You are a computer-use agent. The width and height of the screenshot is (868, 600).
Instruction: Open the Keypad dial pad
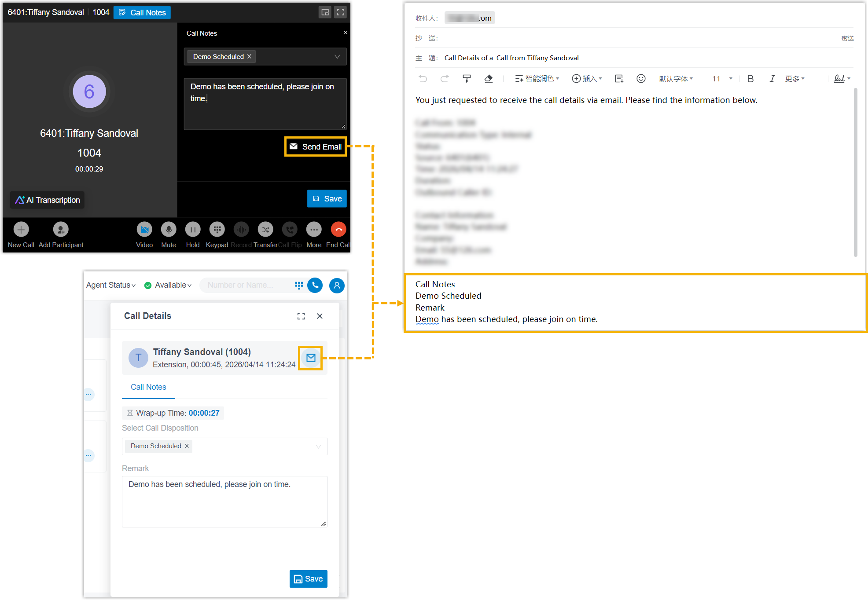point(217,230)
